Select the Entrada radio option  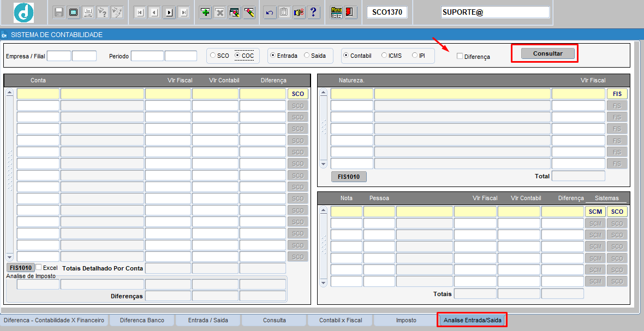pyautogui.click(x=273, y=56)
